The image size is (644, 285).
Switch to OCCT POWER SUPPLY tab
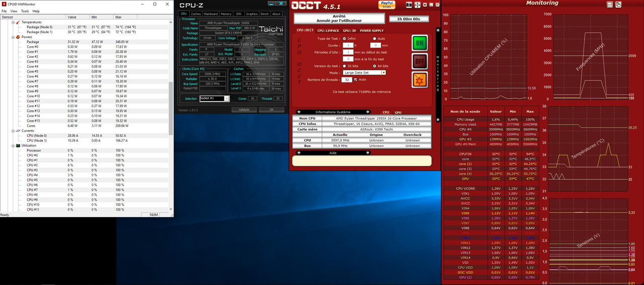click(371, 31)
